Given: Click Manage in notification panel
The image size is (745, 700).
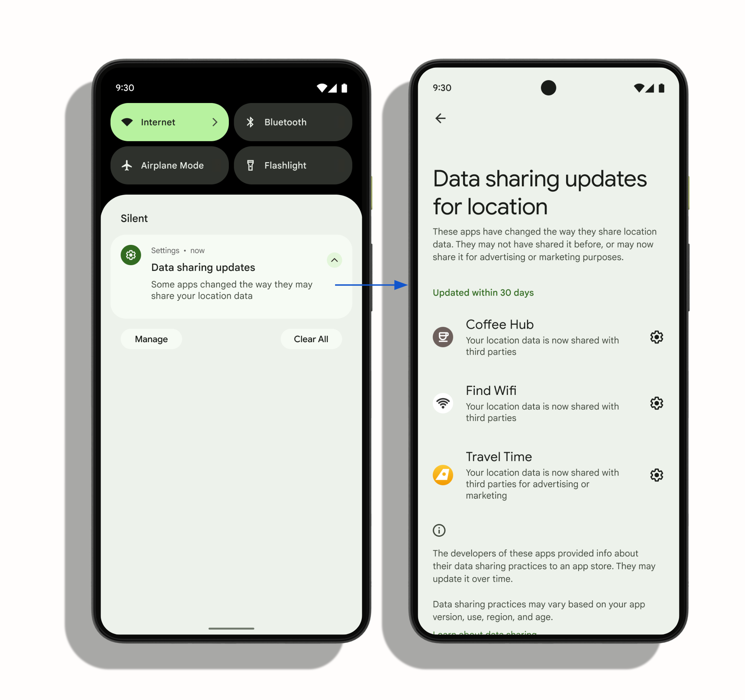Looking at the screenshot, I should [x=151, y=338].
